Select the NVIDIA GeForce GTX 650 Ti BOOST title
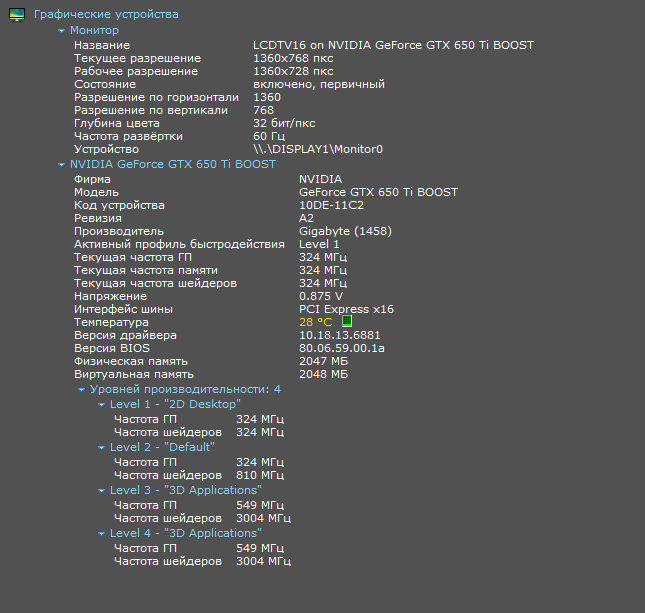 pos(172,164)
